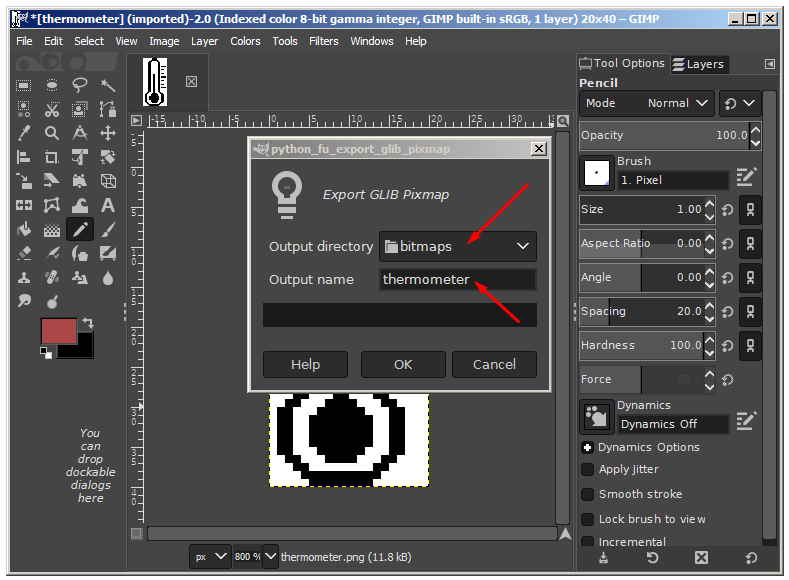Toggle link Hardness to brush

[750, 346]
